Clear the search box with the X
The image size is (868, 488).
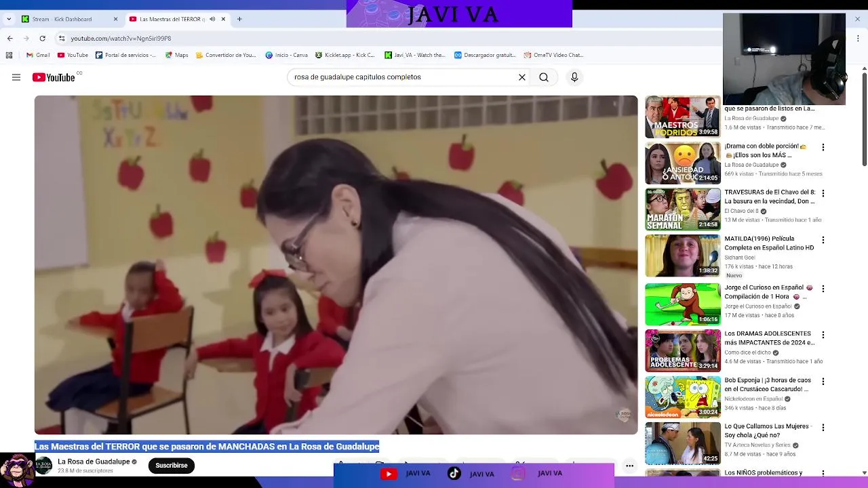point(522,77)
